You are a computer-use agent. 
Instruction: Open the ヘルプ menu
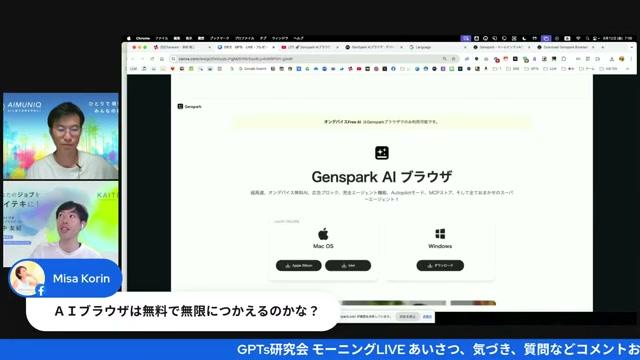pyautogui.click(x=298, y=38)
